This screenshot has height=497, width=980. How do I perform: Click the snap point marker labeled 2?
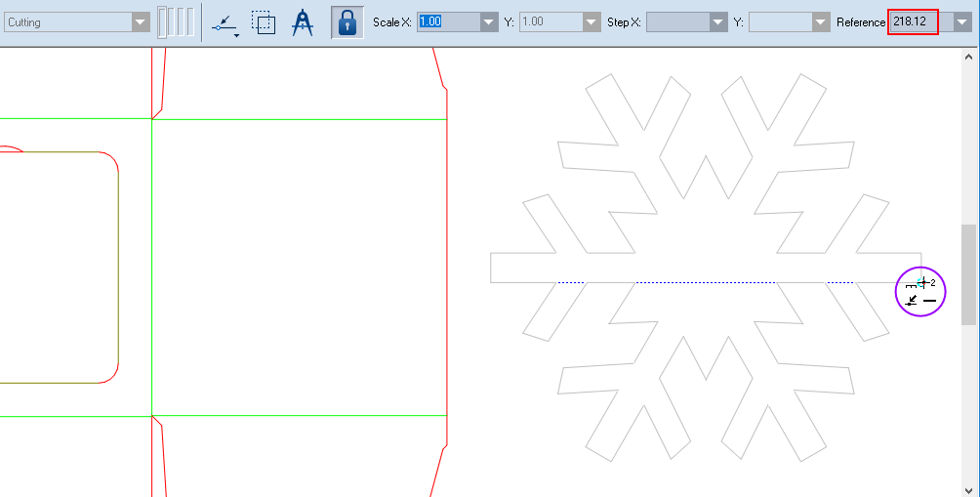(921, 282)
